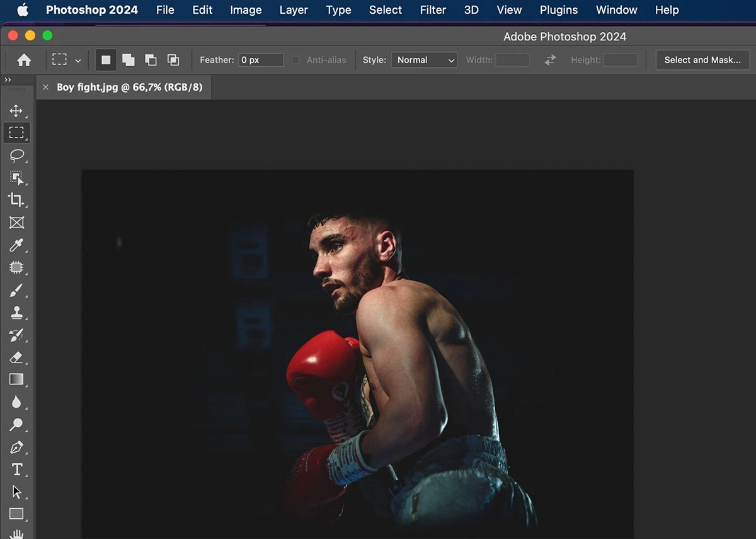Viewport: 756px width, 539px height.
Task: Select the Eraser tool
Action: click(17, 357)
